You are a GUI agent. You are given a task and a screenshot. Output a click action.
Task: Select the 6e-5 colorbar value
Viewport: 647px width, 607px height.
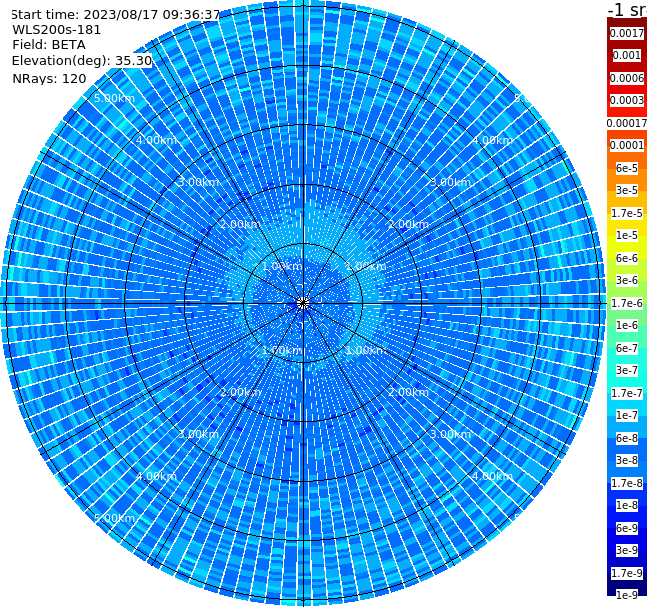[627, 168]
